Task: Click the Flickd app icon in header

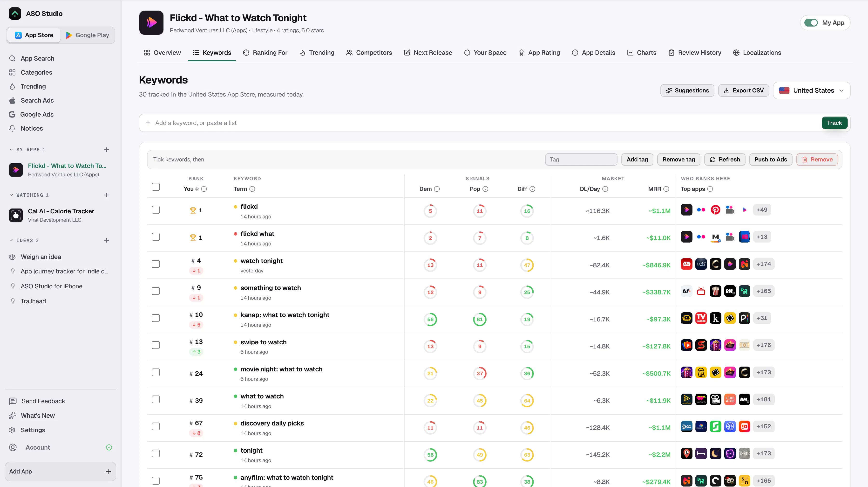Action: [151, 23]
